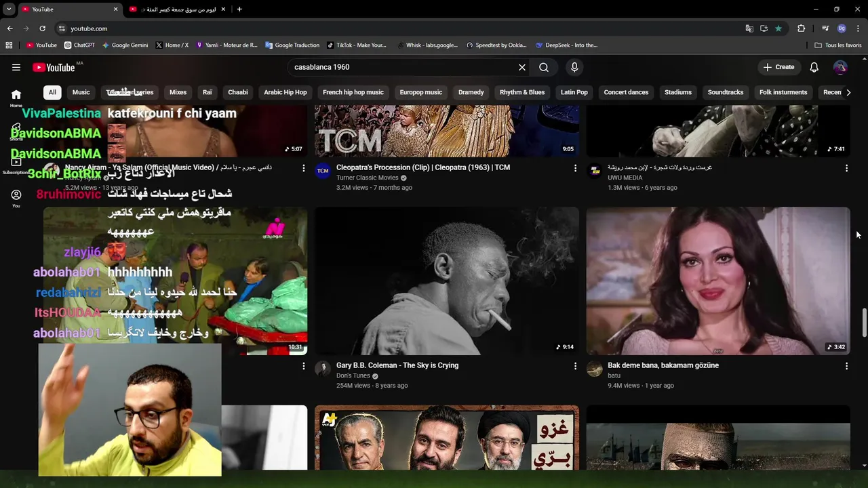Open more options for Cleopatra's Procession video
868x488 pixels.
coord(575,168)
